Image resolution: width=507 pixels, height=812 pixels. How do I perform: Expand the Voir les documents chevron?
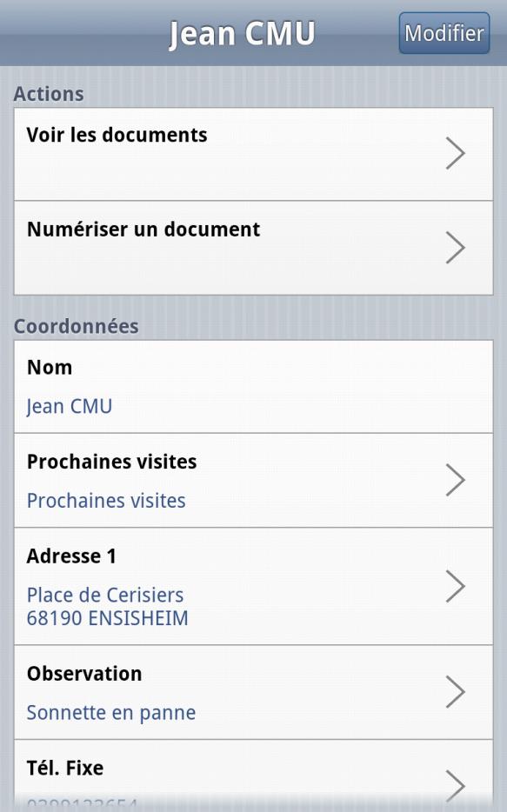point(457,152)
